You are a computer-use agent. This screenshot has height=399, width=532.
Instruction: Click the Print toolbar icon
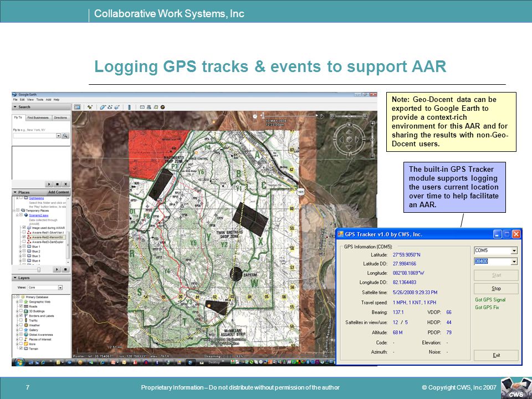149,107
